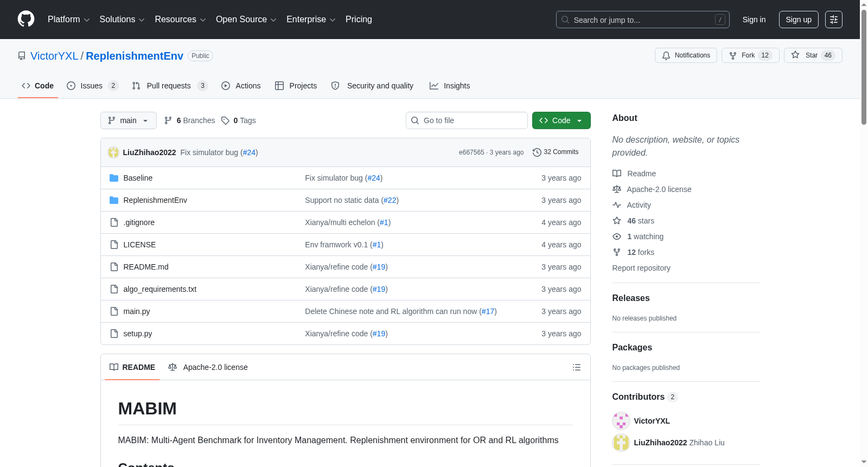The image size is (868, 467).
Task: Click the algo_requirements.txt file icon
Action: click(x=114, y=289)
